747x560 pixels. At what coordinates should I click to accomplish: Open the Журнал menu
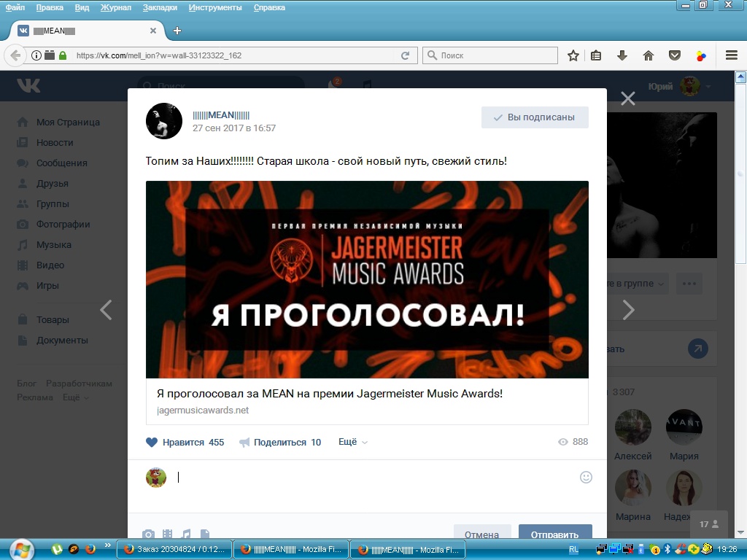116,7
